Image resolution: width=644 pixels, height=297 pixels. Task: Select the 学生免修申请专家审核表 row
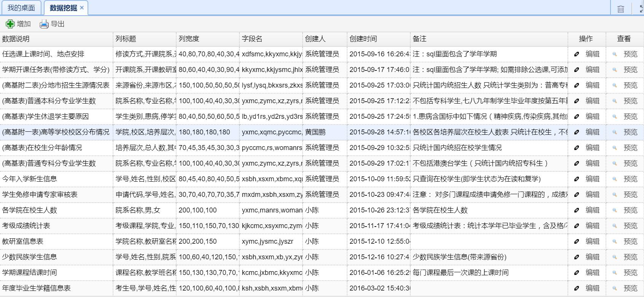click(x=40, y=195)
